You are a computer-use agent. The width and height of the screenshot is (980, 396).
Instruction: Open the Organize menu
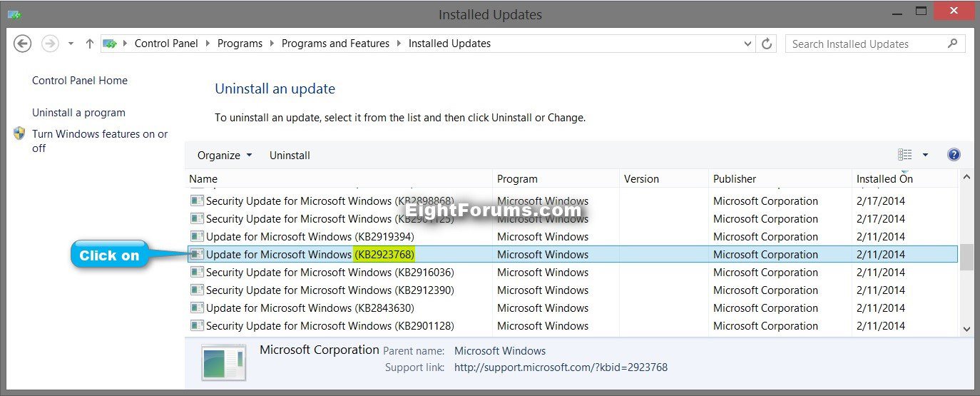(x=225, y=155)
